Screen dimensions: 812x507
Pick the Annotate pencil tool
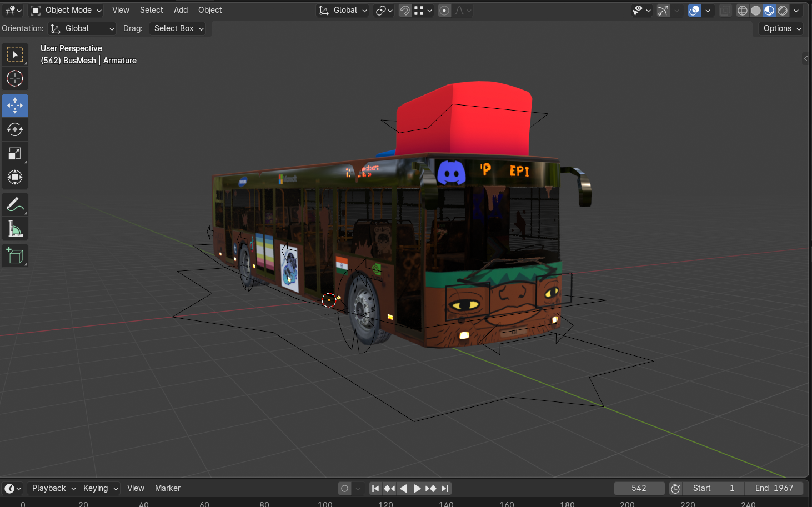coord(15,205)
